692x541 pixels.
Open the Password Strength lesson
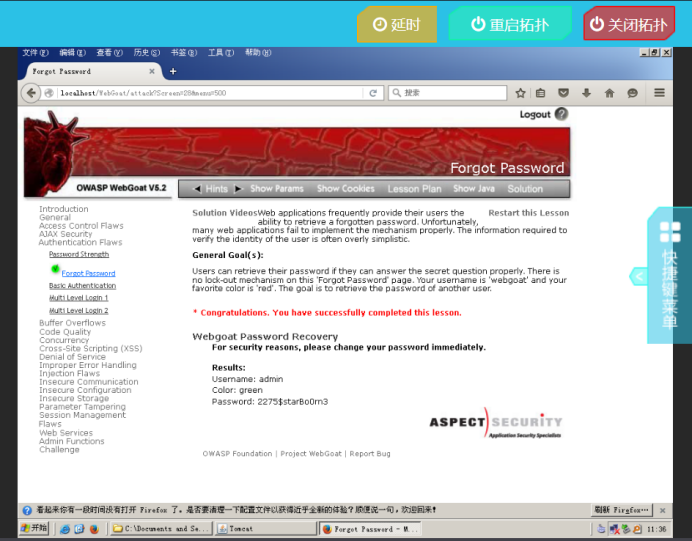click(79, 254)
